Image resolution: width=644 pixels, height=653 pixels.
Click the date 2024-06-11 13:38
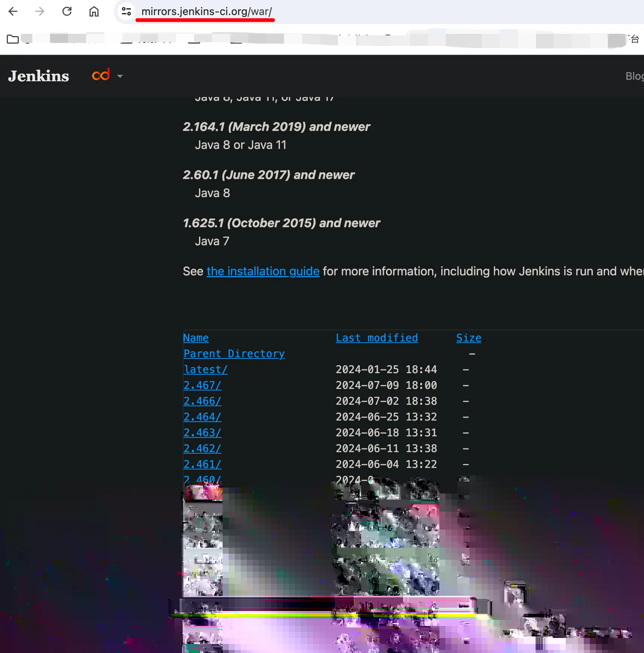(x=386, y=448)
